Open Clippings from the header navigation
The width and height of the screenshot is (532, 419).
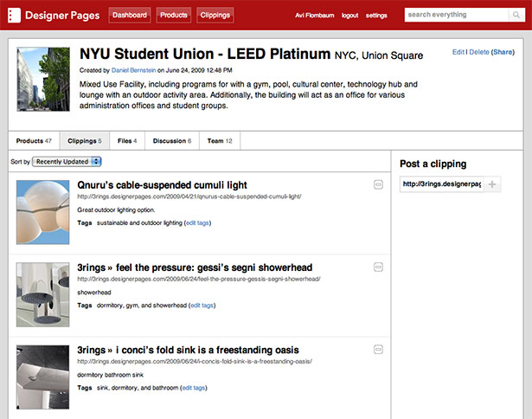click(x=215, y=16)
